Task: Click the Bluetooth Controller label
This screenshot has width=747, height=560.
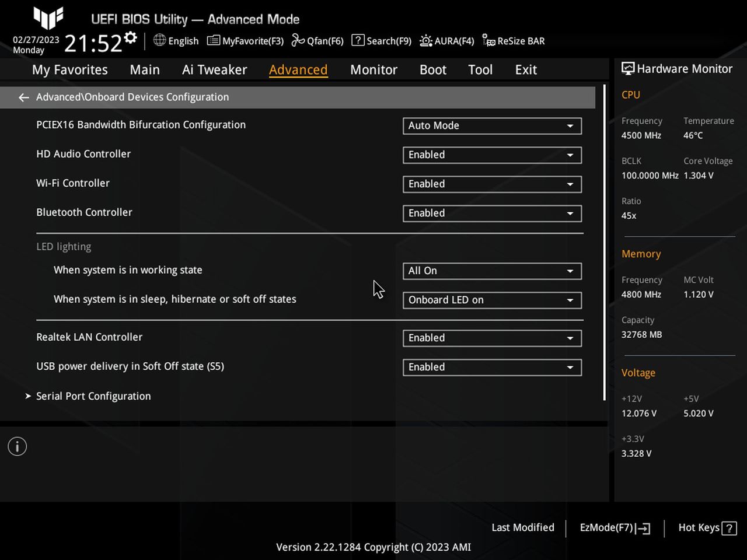Action: 84,212
